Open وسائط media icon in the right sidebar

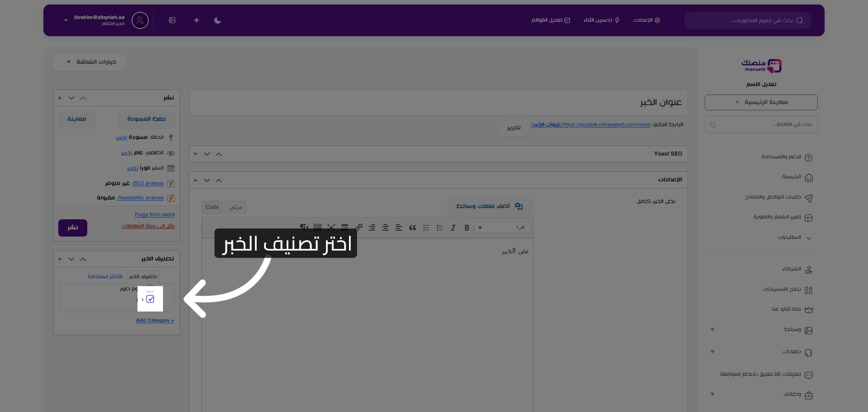coord(809,330)
